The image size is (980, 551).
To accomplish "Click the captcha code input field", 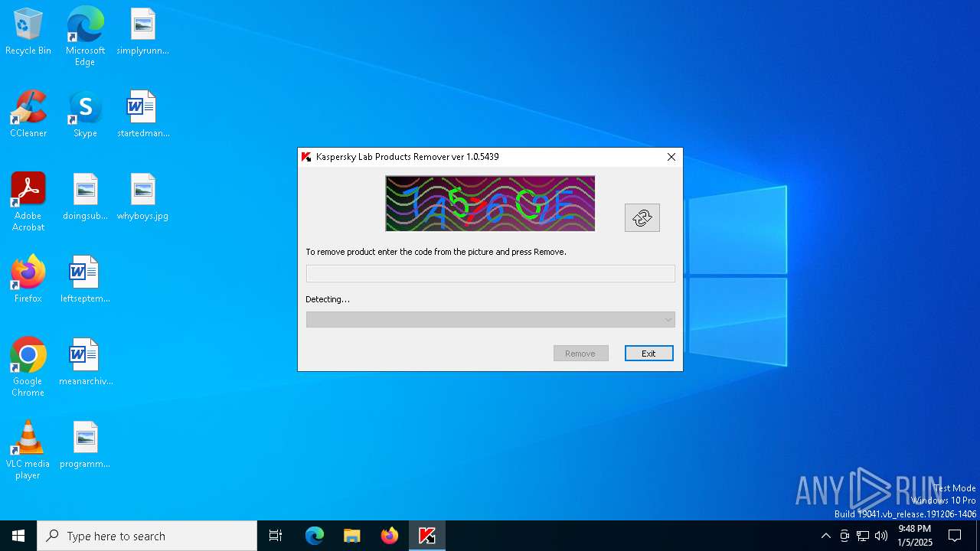I will [x=490, y=274].
